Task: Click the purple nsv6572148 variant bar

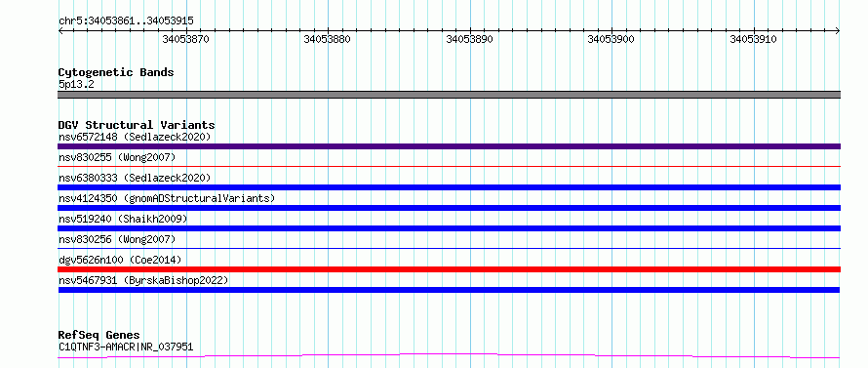Action: tap(449, 146)
